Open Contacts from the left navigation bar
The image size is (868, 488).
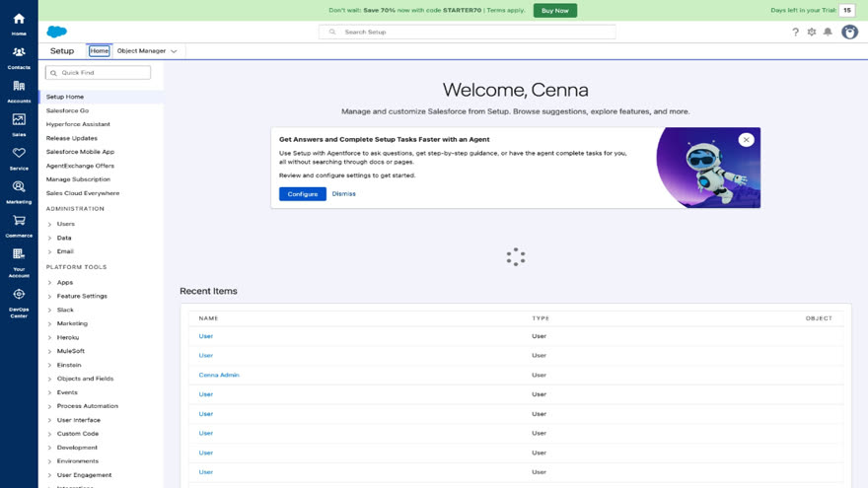(x=19, y=57)
